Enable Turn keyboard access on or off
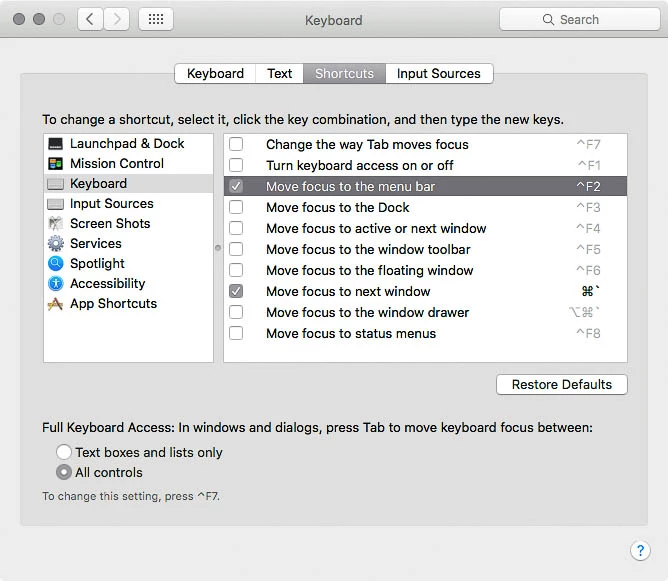Viewport: 668px width, 581px height. (236, 165)
